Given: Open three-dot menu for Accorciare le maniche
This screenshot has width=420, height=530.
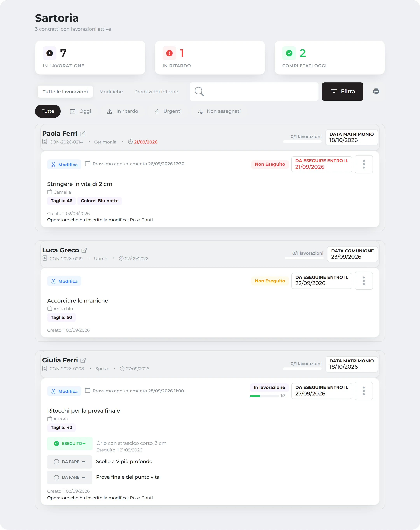Looking at the screenshot, I should point(364,281).
